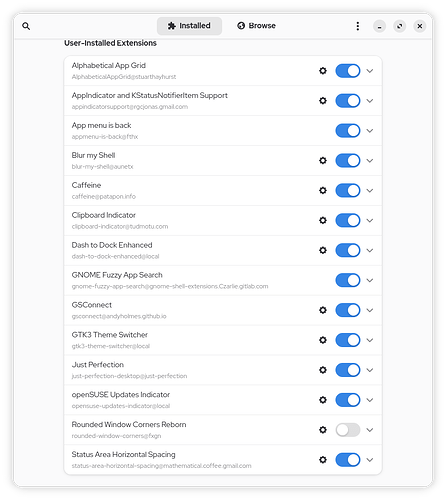Open the three-dot main menu
The image size is (445, 500).
click(x=358, y=26)
